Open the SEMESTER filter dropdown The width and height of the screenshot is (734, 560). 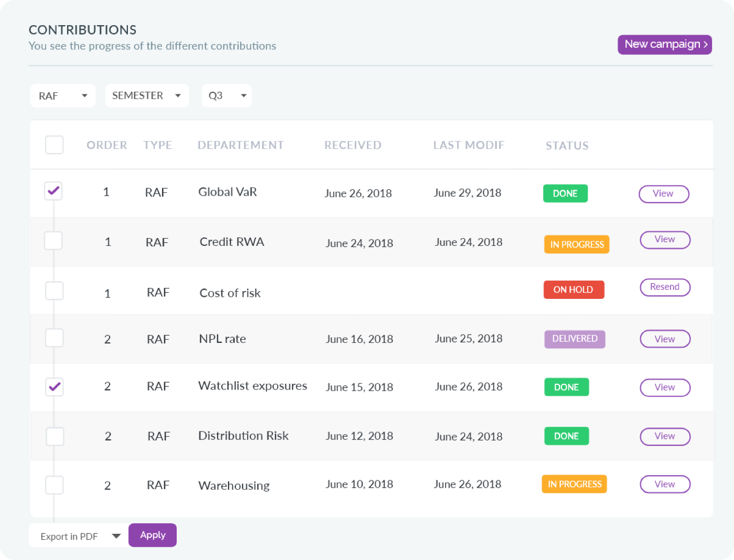[147, 96]
